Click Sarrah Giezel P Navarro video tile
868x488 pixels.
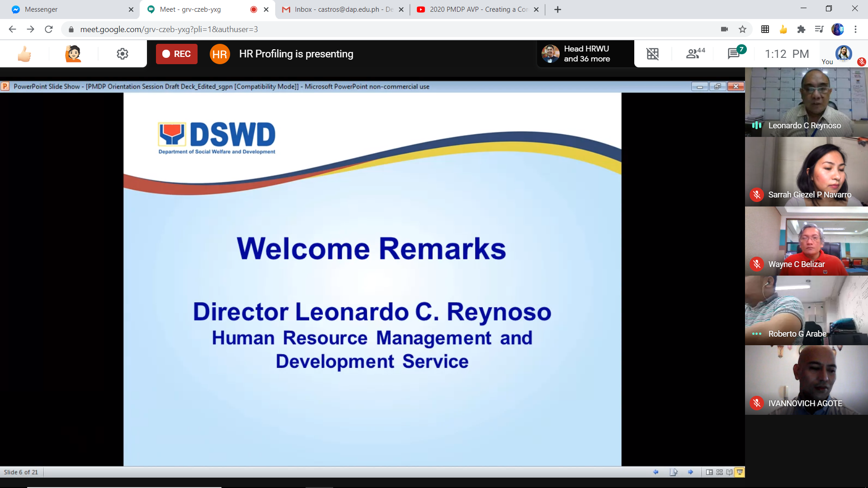click(x=806, y=172)
